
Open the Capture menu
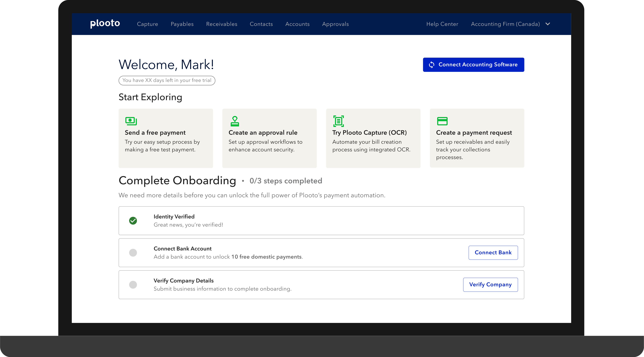click(147, 24)
